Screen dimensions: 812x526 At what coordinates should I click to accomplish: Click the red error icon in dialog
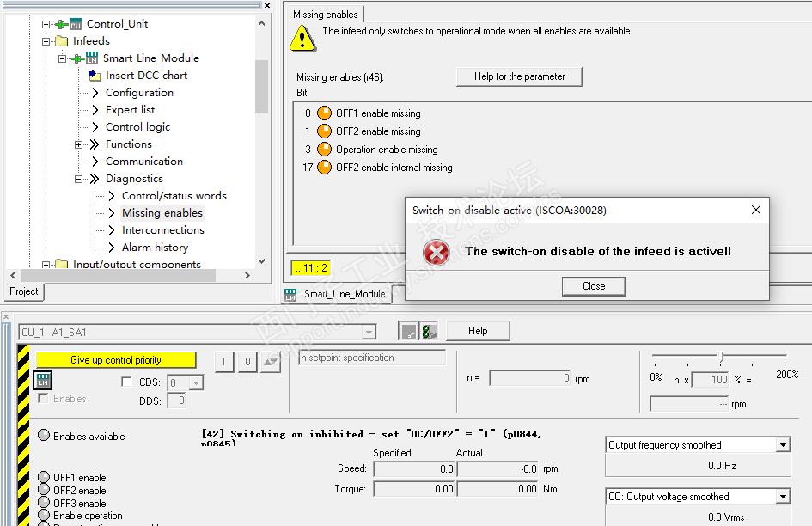pyautogui.click(x=436, y=253)
